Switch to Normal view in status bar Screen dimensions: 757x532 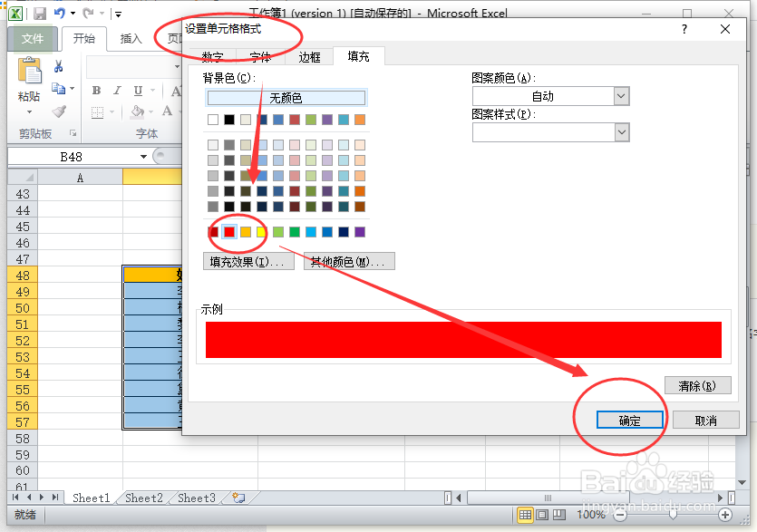point(525,515)
